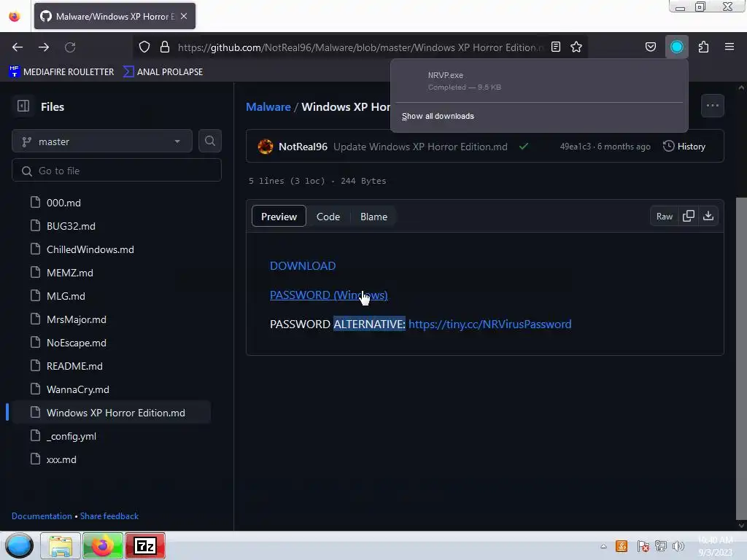Open 7-Zip from the taskbar
The height and width of the screenshot is (560, 747).
145,545
